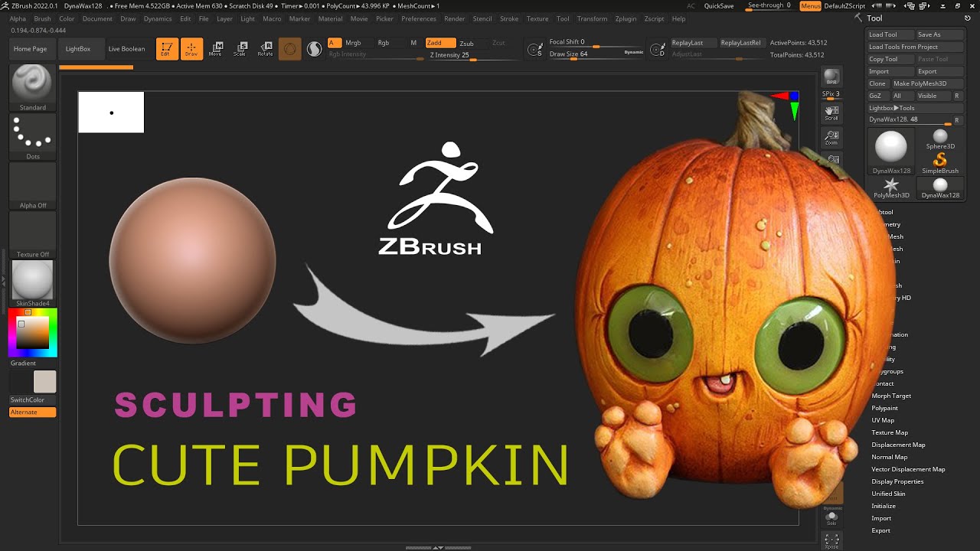
Task: Select the Sphere3D tool
Action: [940, 139]
